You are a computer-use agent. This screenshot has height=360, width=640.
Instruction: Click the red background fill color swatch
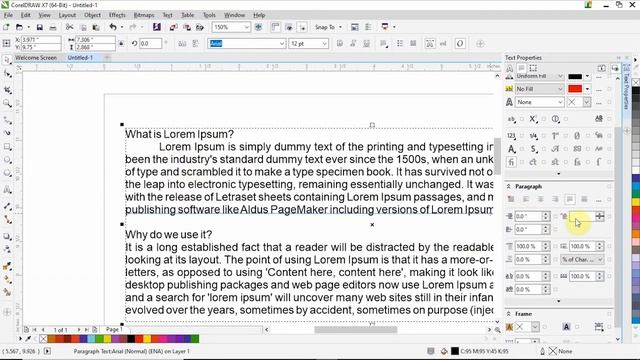coord(575,89)
